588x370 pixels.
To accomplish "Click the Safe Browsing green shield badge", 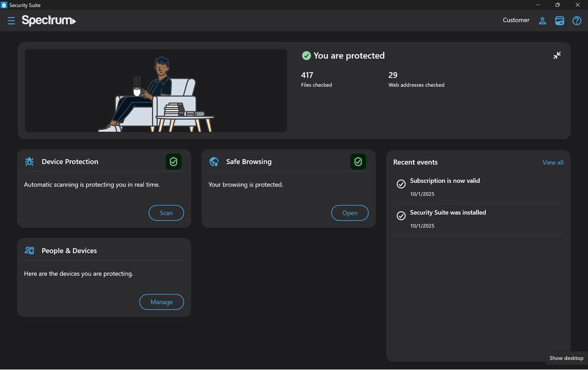I will click(x=358, y=162).
